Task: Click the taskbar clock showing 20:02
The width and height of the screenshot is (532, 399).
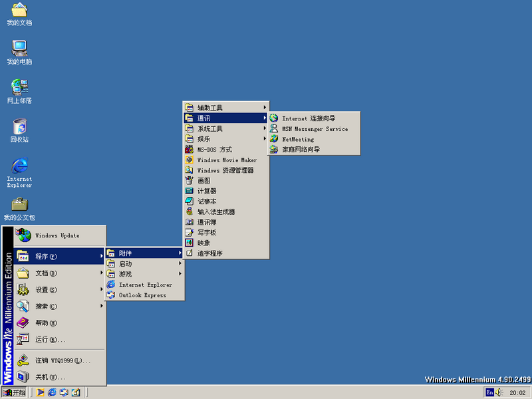Action: [x=517, y=392]
